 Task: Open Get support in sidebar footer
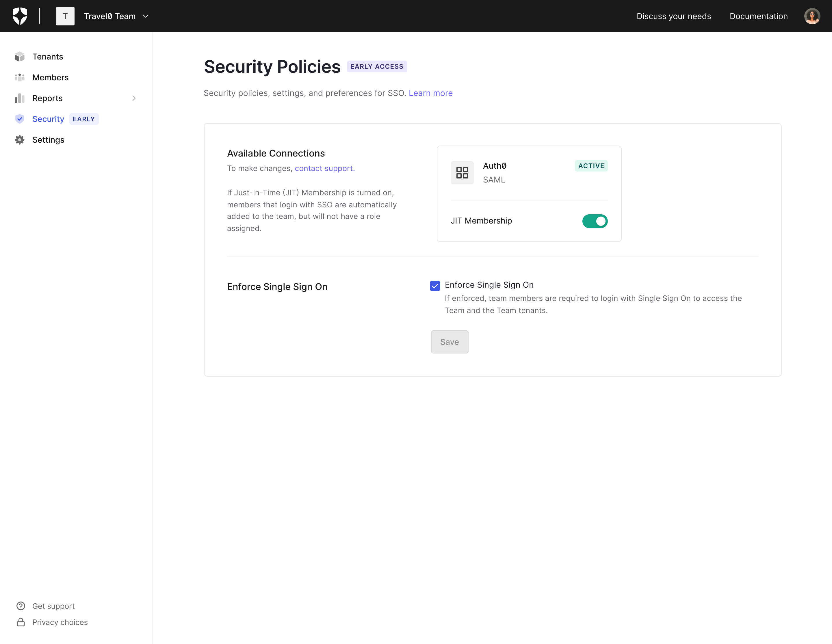(53, 606)
